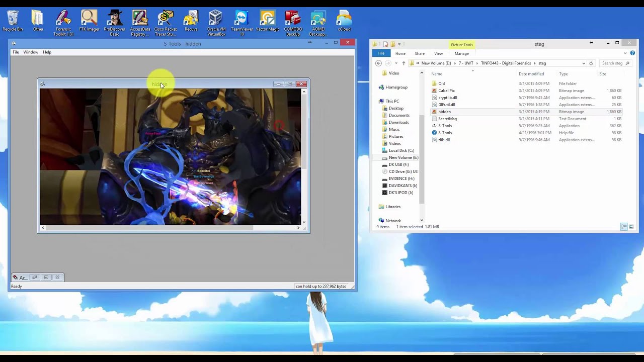Click the Explorer Help question mark icon
The height and width of the screenshot is (362, 644).
tap(632, 53)
